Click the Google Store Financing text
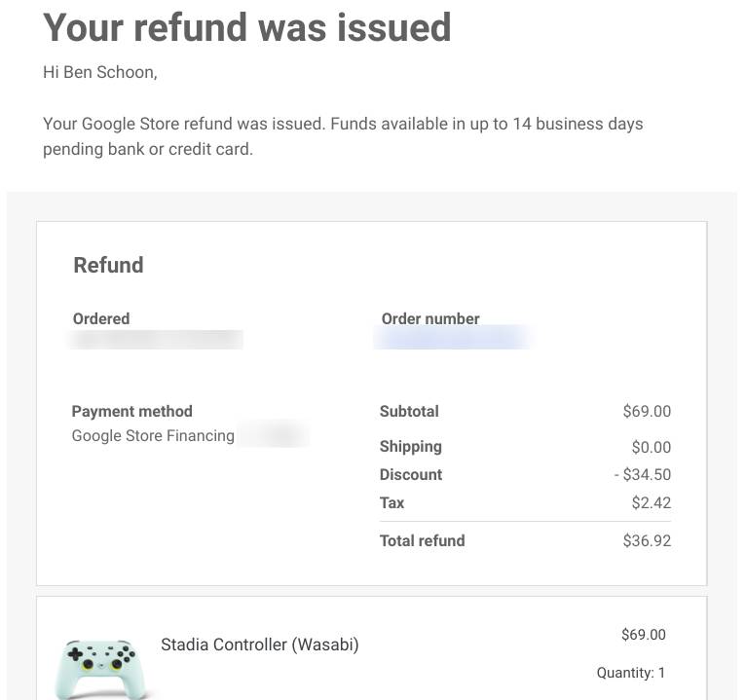 pos(153,435)
